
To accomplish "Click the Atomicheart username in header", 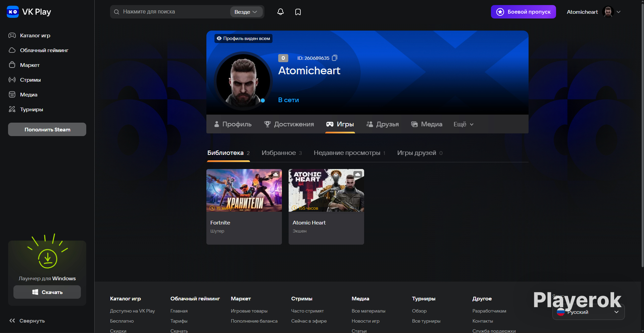I will click(582, 12).
